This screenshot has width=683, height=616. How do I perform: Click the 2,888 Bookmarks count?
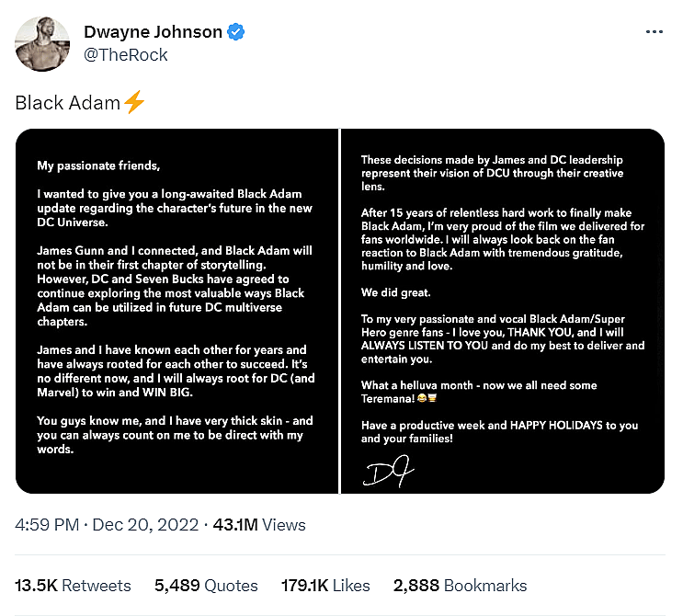click(x=460, y=585)
